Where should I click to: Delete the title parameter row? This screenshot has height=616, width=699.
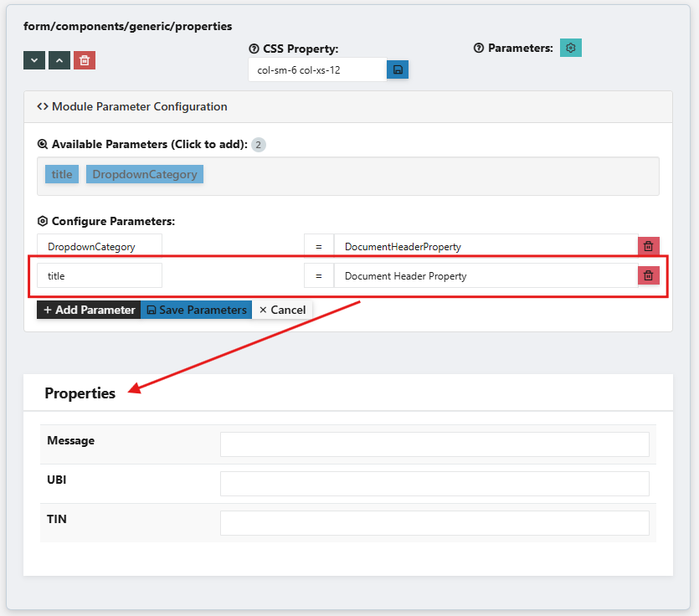coord(648,275)
